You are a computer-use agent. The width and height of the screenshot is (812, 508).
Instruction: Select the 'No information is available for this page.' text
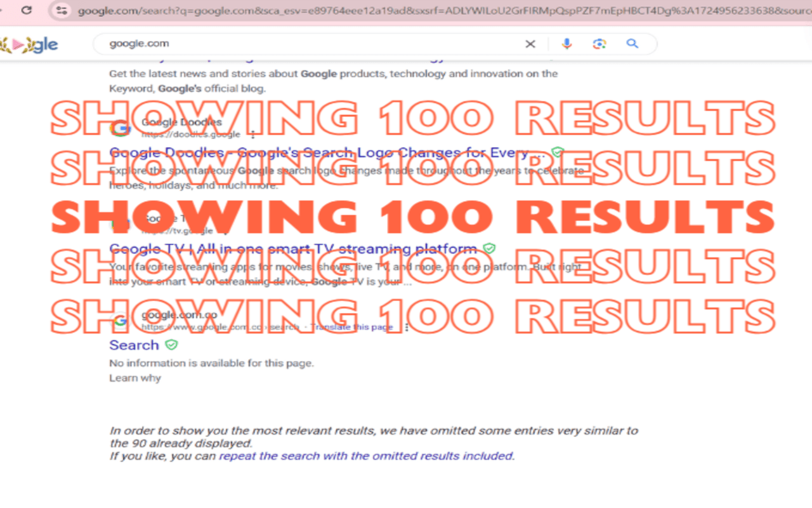click(211, 363)
